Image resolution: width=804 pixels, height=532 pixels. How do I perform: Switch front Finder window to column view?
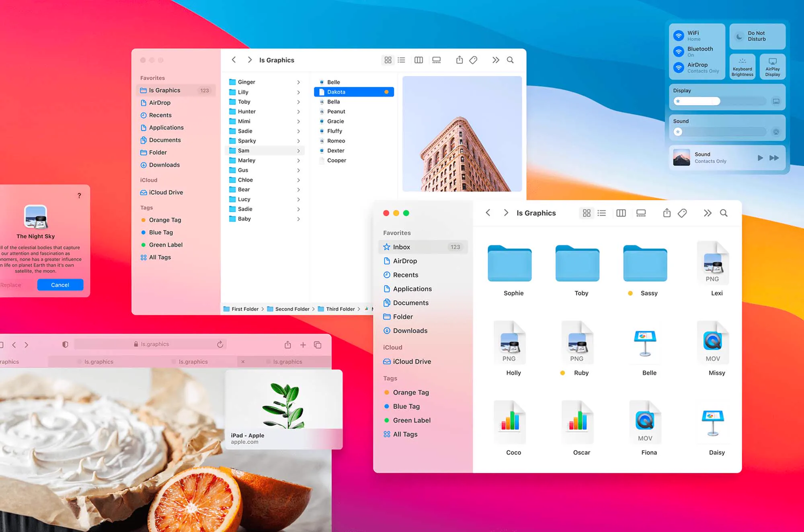[621, 213]
